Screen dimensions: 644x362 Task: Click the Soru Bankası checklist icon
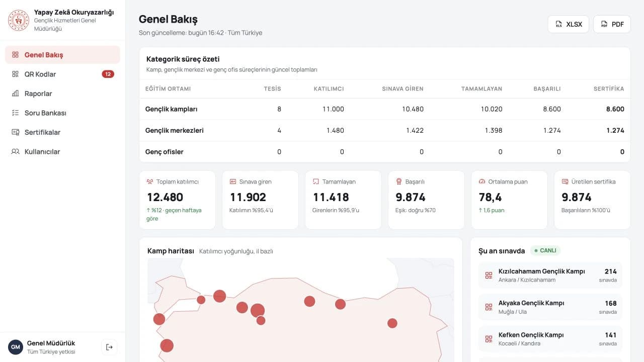tap(15, 113)
